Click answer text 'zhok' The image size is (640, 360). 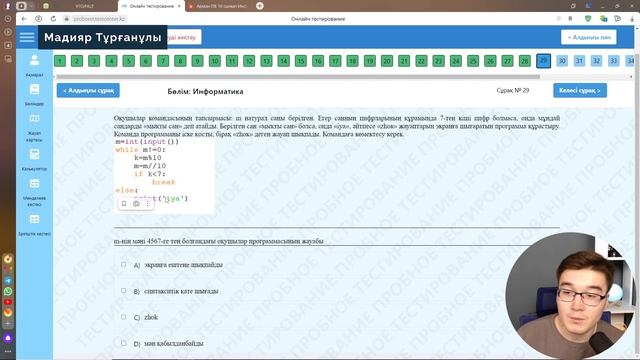pyautogui.click(x=151, y=317)
